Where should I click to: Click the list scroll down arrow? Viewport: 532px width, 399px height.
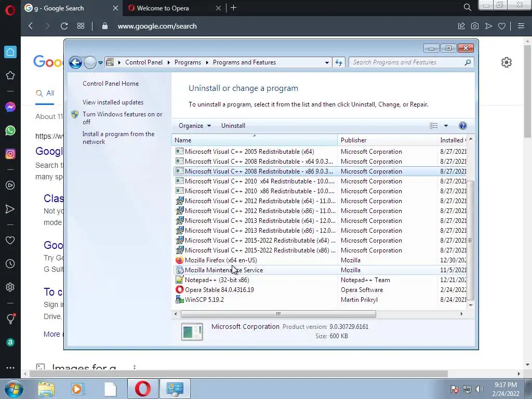[471, 305]
